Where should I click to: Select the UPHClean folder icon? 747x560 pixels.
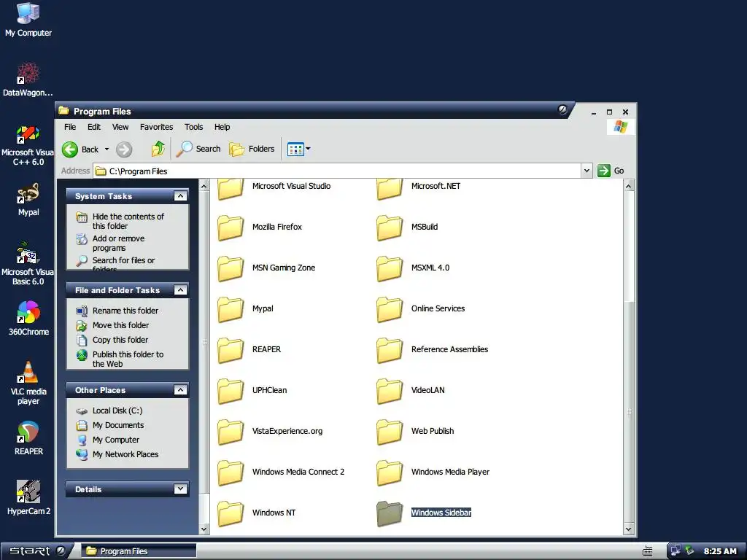(231, 391)
